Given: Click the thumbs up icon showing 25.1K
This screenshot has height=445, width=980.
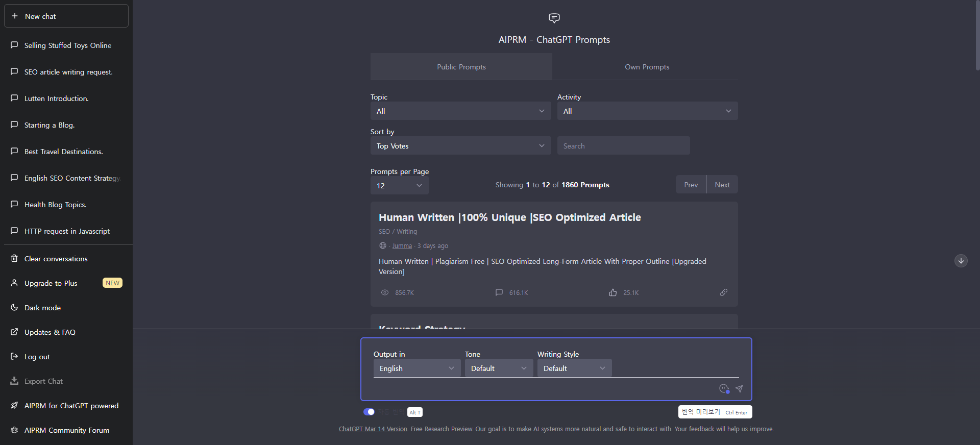Looking at the screenshot, I should coord(613,292).
